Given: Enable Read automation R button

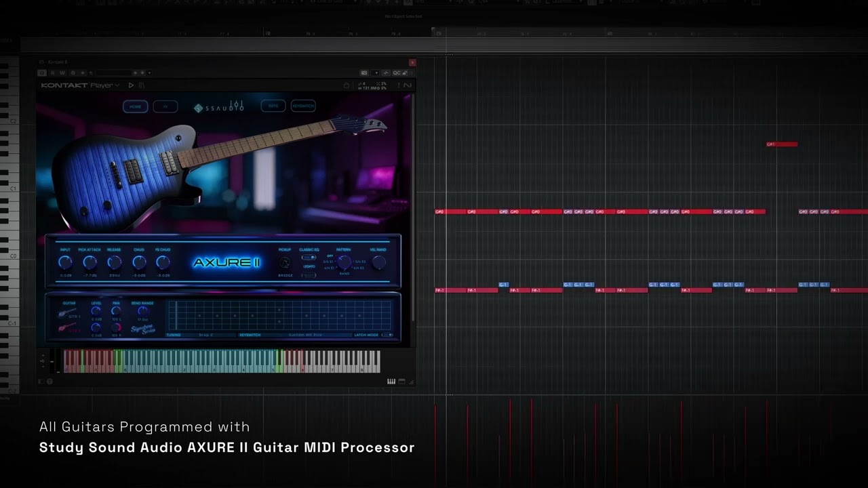Looking at the screenshot, I should click(53, 73).
